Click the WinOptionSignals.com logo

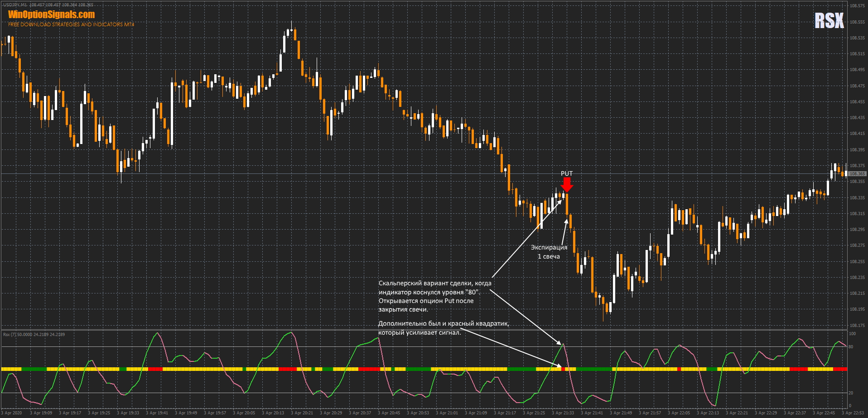pos(51,14)
